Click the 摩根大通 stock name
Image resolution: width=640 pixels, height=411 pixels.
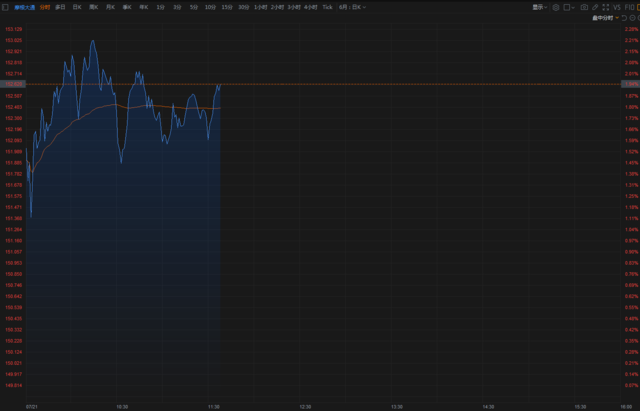point(24,7)
